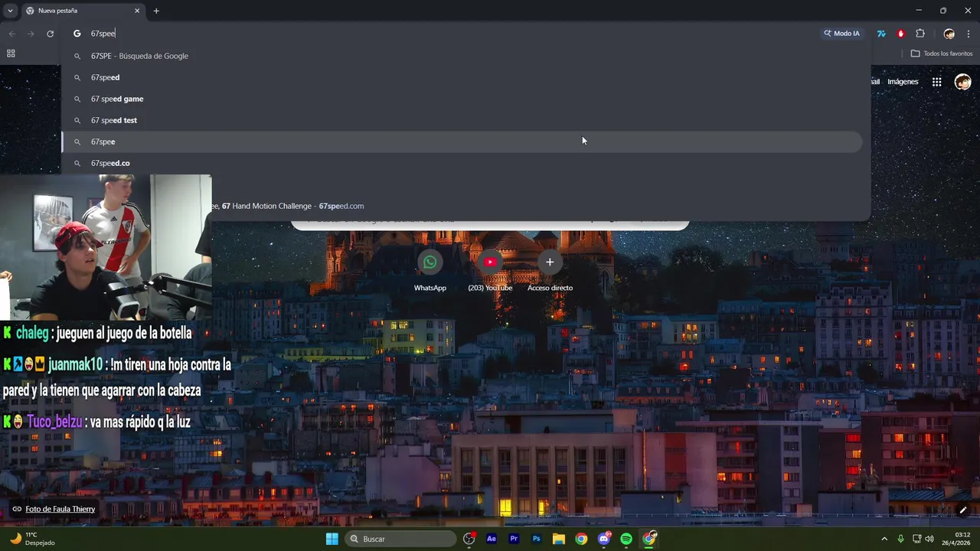Pick the 67 speed game suggestion
This screenshot has width=980, height=551.
[x=462, y=99]
